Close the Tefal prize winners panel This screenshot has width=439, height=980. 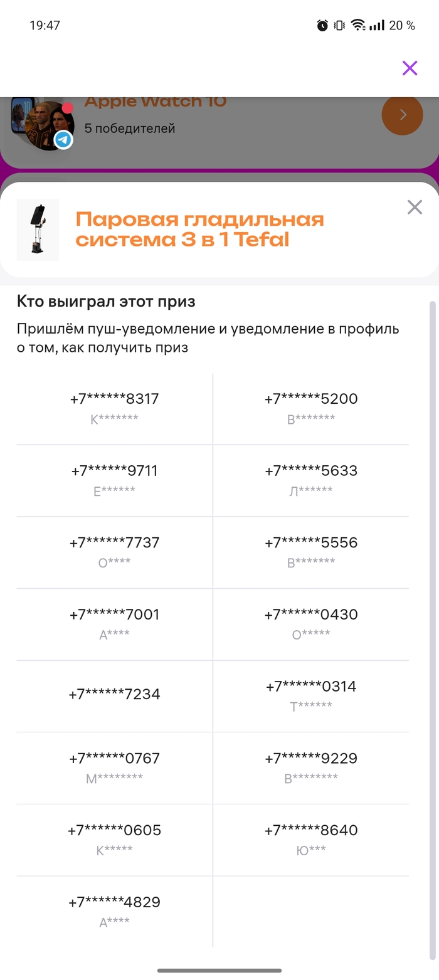pos(415,207)
